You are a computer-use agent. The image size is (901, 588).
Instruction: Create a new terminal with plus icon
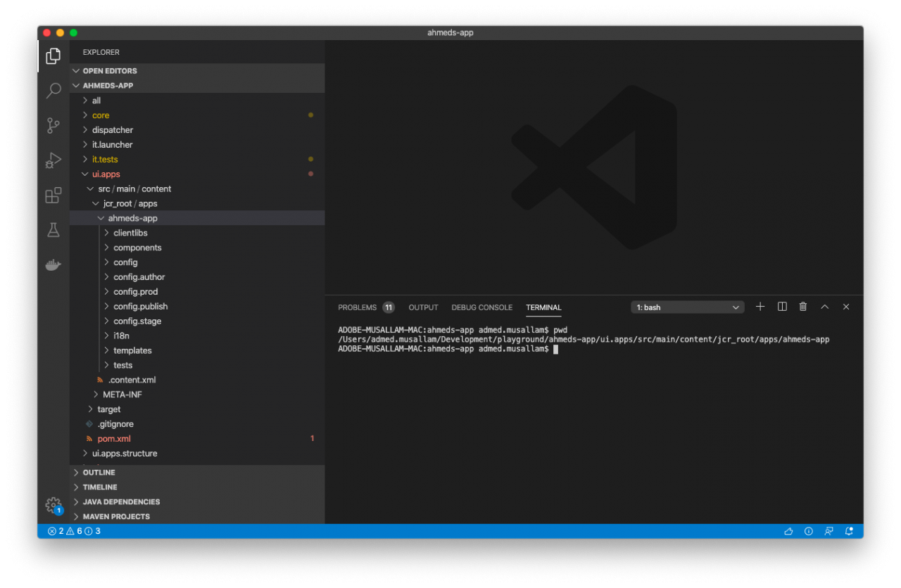click(x=760, y=306)
